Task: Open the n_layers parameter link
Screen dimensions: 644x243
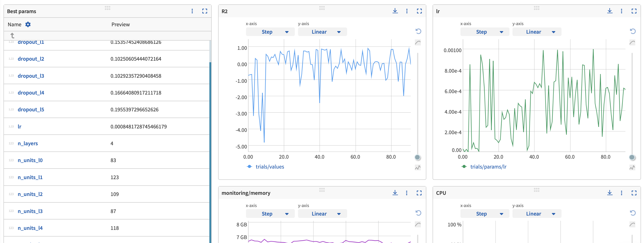Action: point(28,143)
